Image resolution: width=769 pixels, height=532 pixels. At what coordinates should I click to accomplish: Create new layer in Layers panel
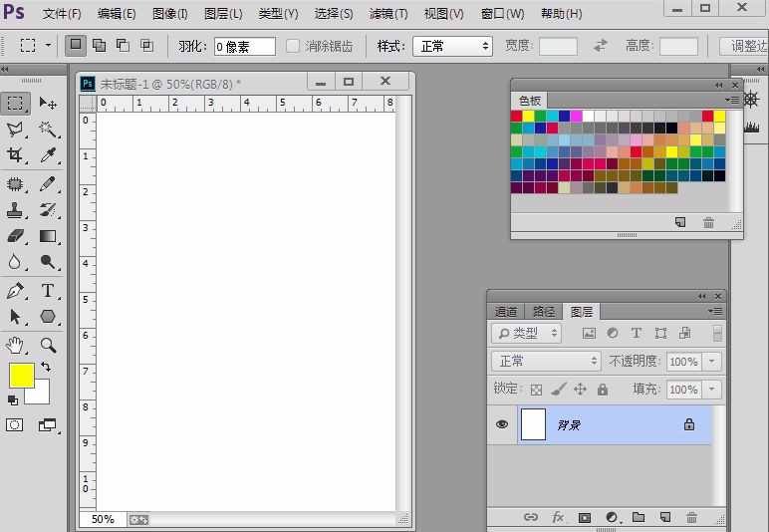(665, 517)
